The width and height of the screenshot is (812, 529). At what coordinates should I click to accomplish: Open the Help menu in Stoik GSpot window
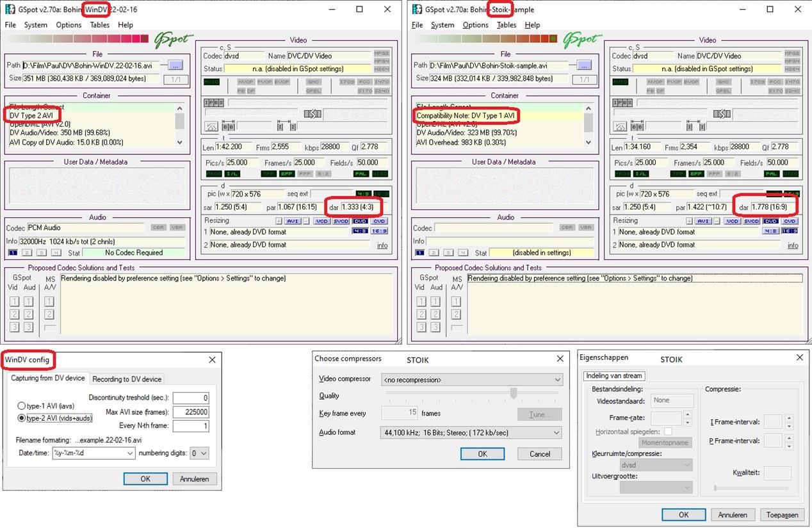(x=533, y=25)
